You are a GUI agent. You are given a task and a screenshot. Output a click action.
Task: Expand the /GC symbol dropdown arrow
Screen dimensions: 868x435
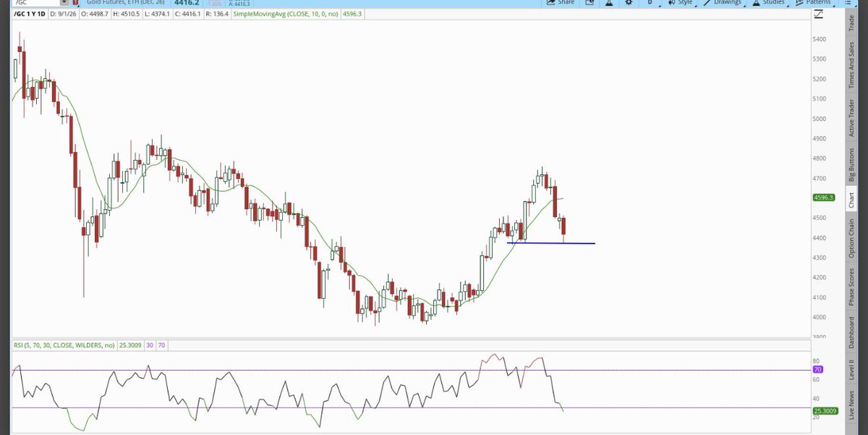point(64,3)
